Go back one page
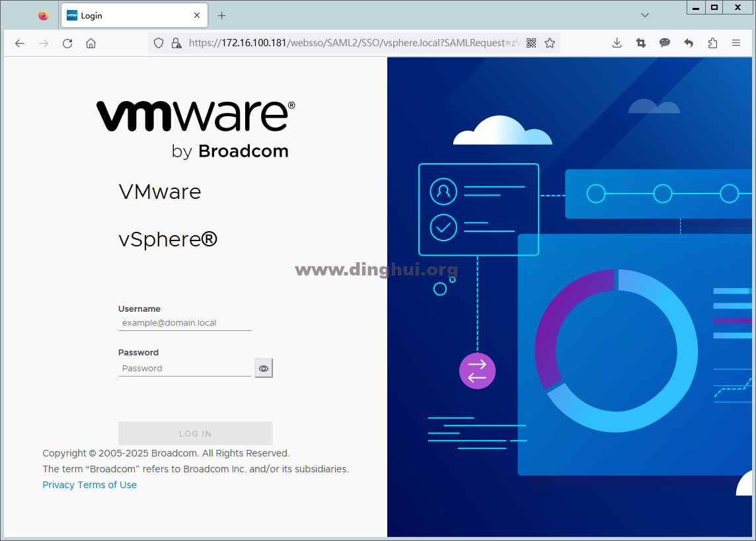Image resolution: width=756 pixels, height=541 pixels. coord(20,44)
